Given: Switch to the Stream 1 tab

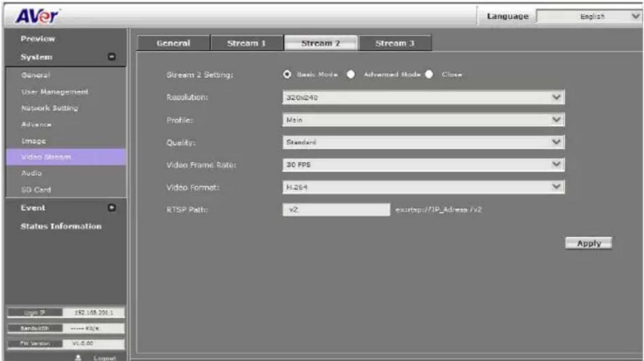Looking at the screenshot, I should tap(246, 43).
